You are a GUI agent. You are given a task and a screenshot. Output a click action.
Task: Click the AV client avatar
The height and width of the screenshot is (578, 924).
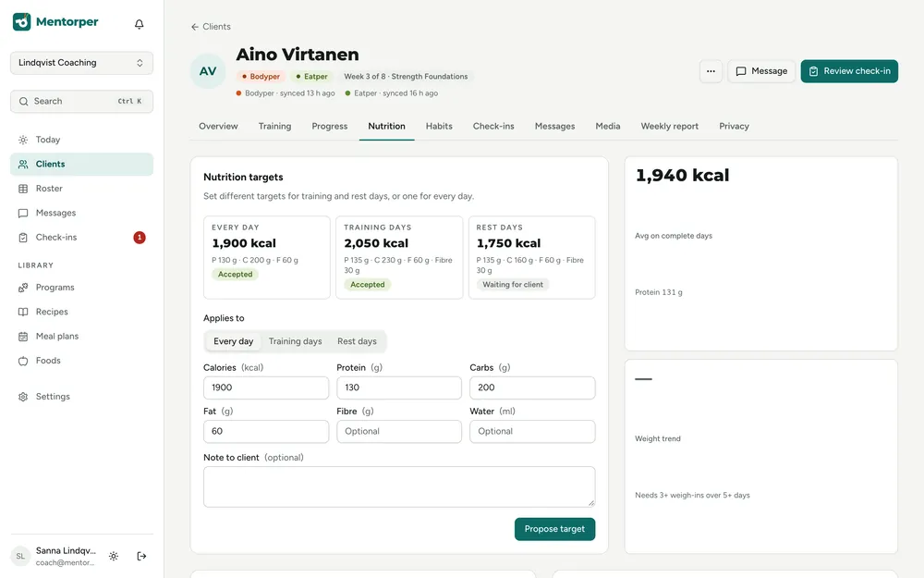tap(207, 71)
